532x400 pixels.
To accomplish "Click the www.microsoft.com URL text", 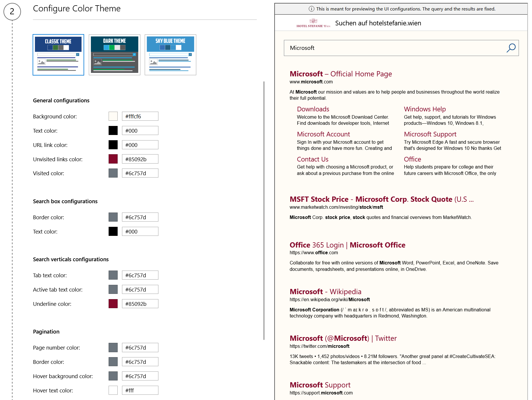I will click(x=311, y=82).
